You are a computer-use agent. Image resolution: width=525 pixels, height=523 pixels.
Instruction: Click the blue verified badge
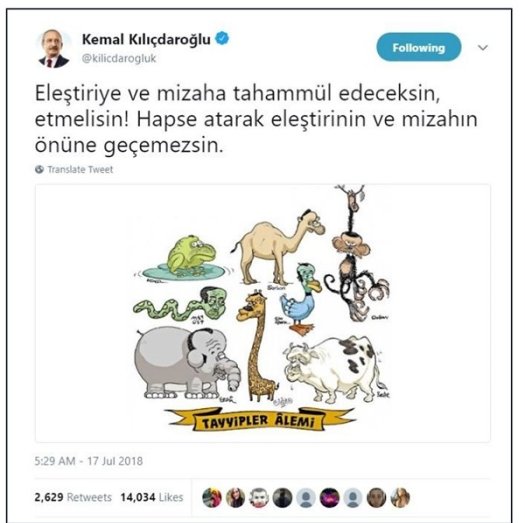[x=222, y=39]
